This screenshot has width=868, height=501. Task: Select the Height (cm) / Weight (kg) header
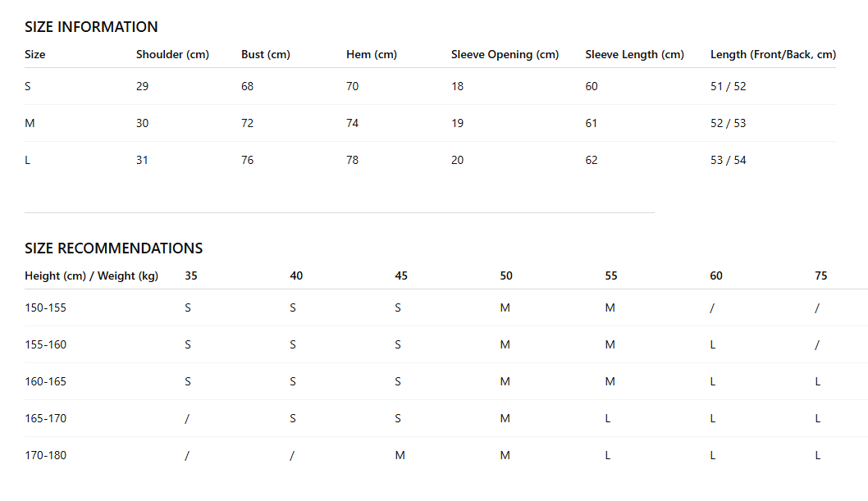[x=91, y=276]
